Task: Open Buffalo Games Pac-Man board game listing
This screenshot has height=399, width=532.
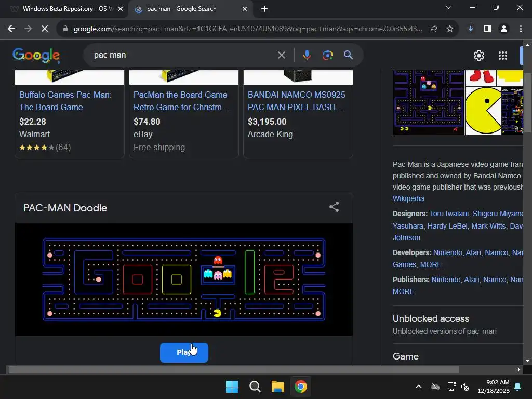Action: pyautogui.click(x=65, y=101)
